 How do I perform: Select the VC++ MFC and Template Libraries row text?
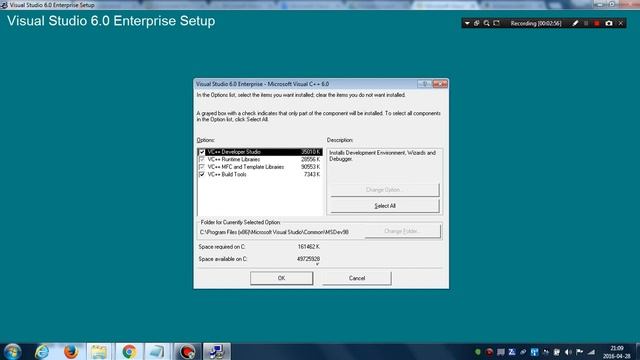pyautogui.click(x=246, y=167)
